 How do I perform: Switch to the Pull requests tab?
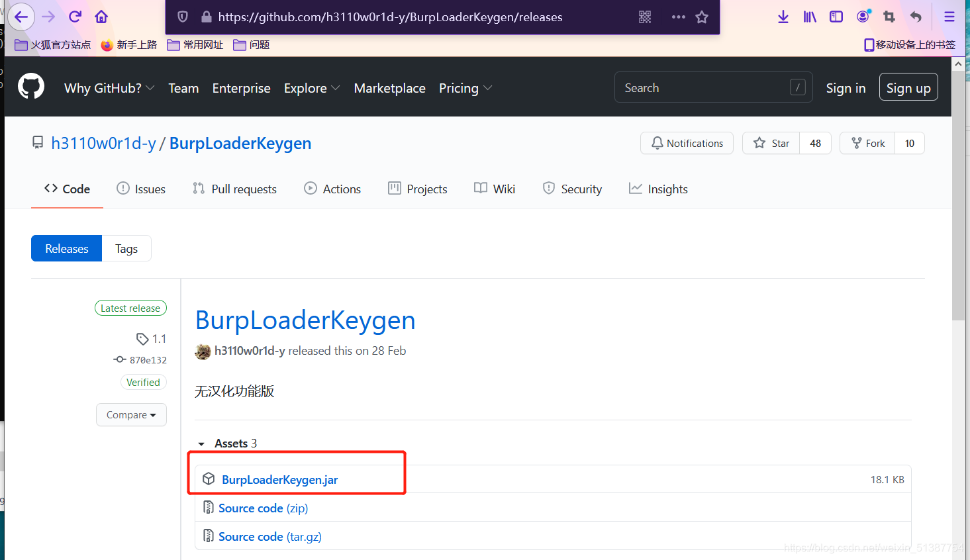pyautogui.click(x=234, y=189)
